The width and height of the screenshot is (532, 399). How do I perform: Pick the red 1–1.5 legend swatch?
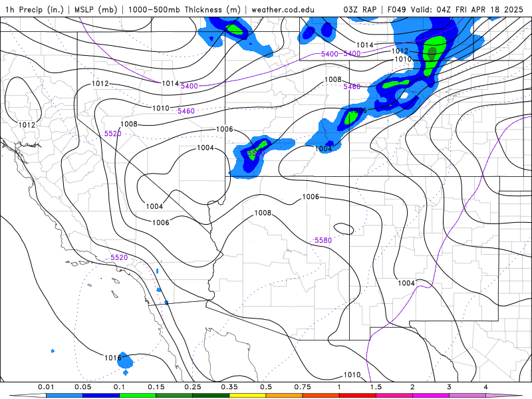[358, 396]
